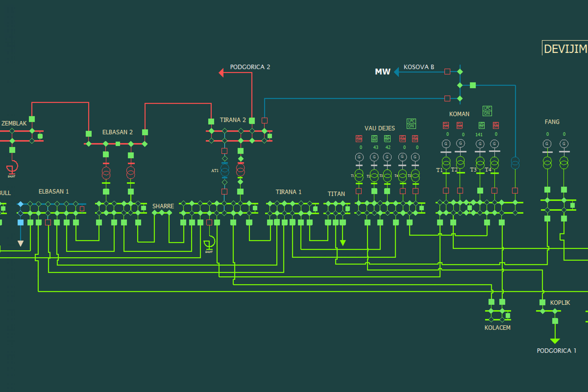Click the Koman T3 141 MW value

tap(479, 135)
